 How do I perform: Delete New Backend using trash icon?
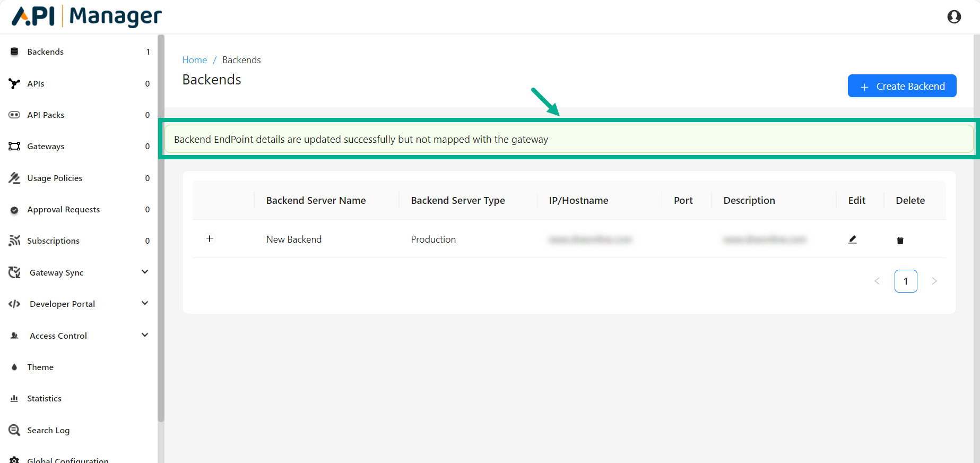(900, 240)
